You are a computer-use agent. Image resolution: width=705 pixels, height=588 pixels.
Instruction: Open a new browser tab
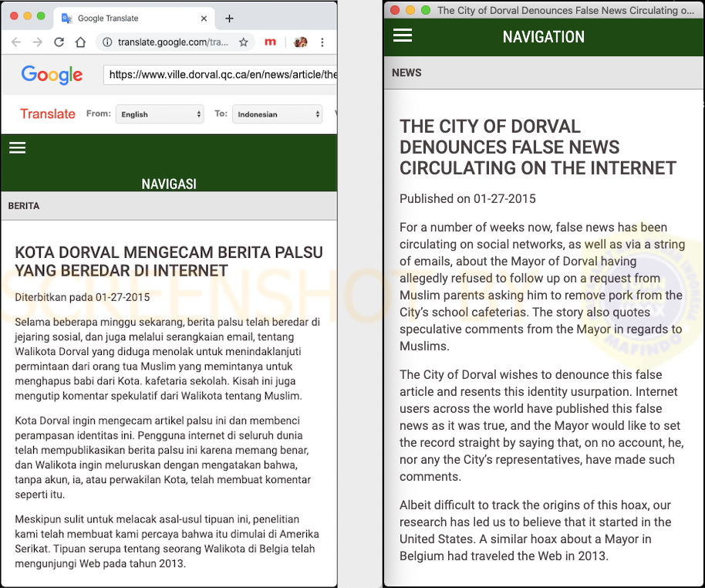pos(229,19)
